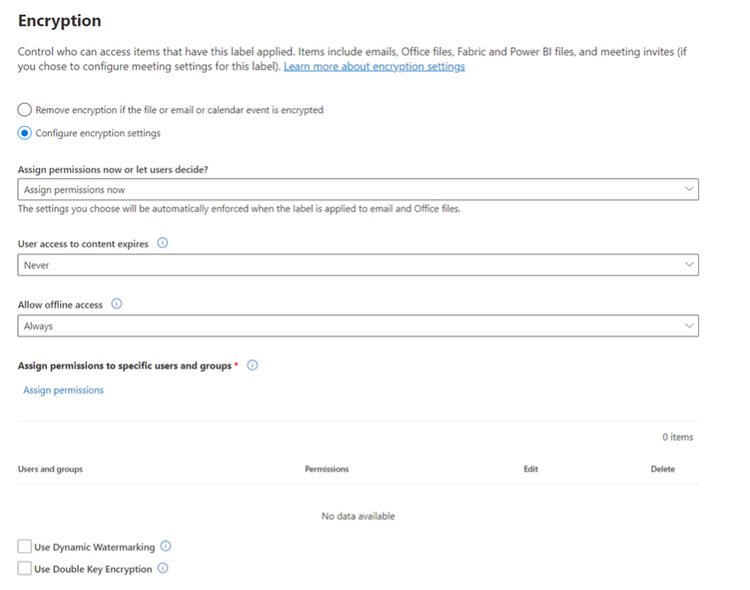Click the Edit column header
This screenshot has width=750, height=590.
point(531,469)
